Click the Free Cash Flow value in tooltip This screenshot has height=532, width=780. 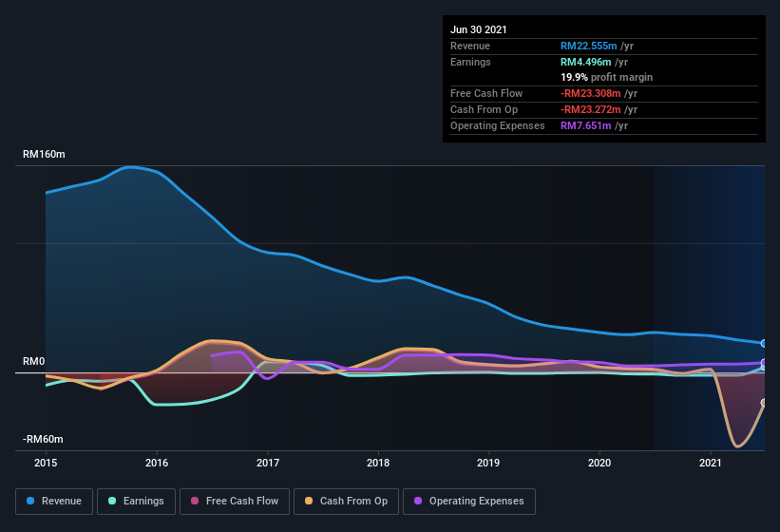591,93
